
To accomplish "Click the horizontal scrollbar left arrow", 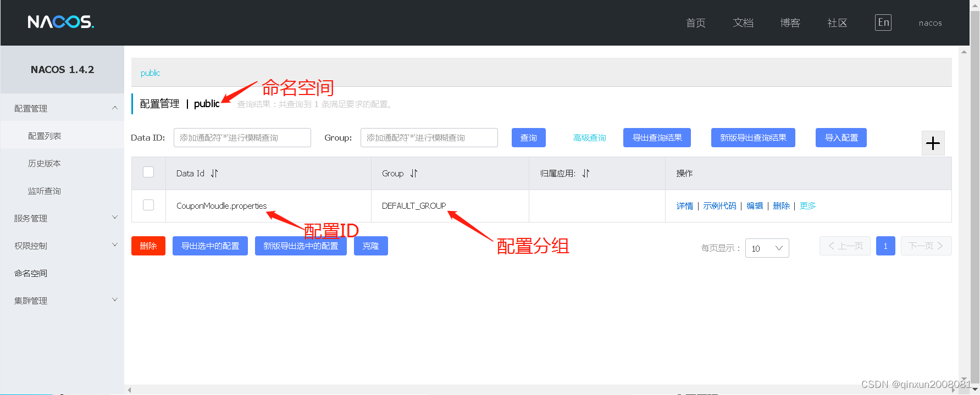I will 130,390.
